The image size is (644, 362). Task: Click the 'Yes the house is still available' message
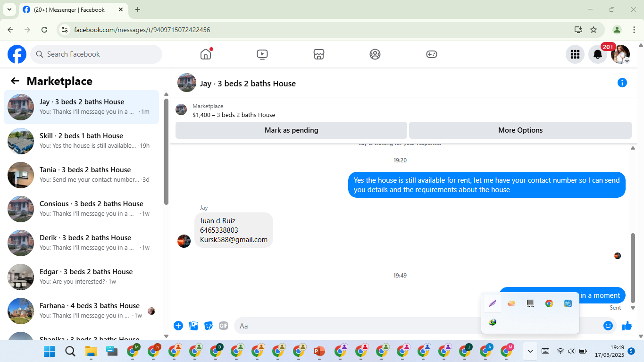pyautogui.click(x=487, y=185)
